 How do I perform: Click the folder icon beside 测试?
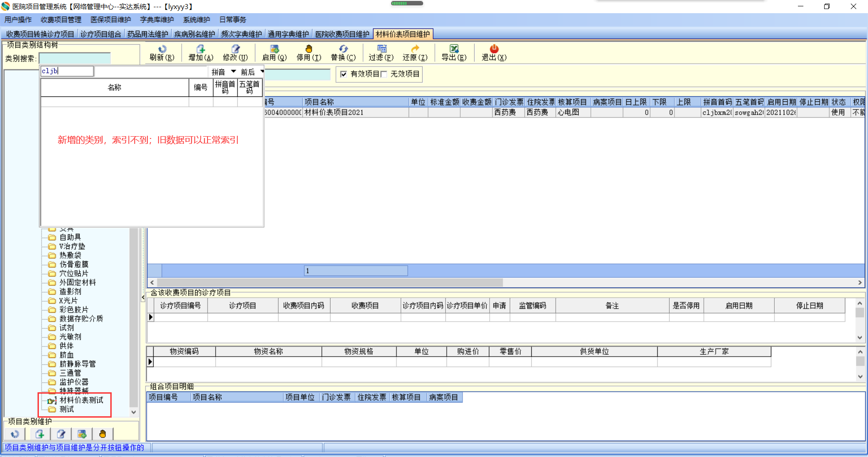point(52,409)
